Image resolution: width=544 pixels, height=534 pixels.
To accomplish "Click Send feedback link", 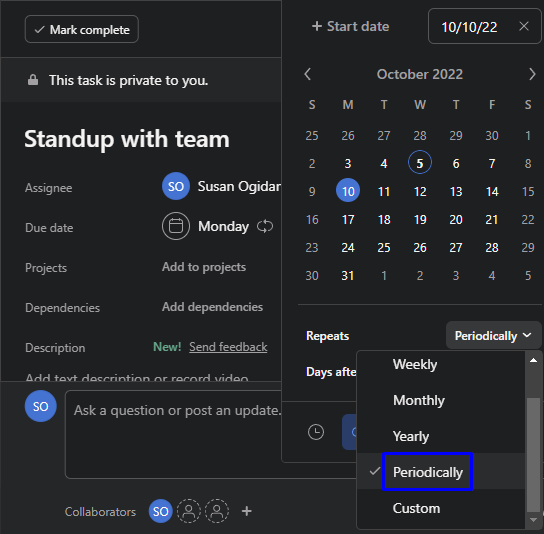I will tap(228, 347).
